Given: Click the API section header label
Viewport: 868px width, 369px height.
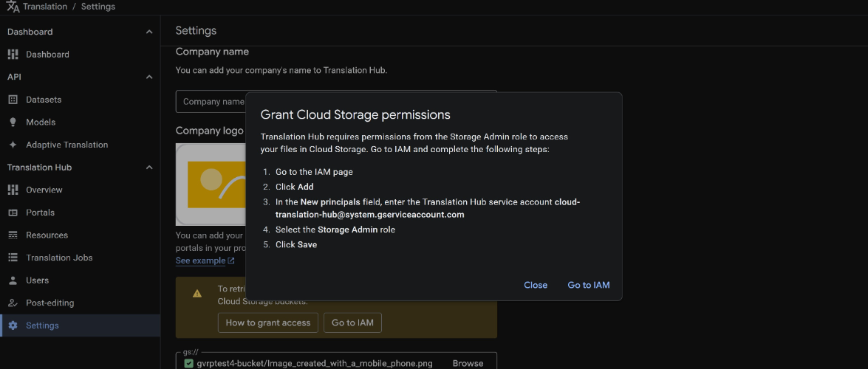Looking at the screenshot, I should [14, 77].
